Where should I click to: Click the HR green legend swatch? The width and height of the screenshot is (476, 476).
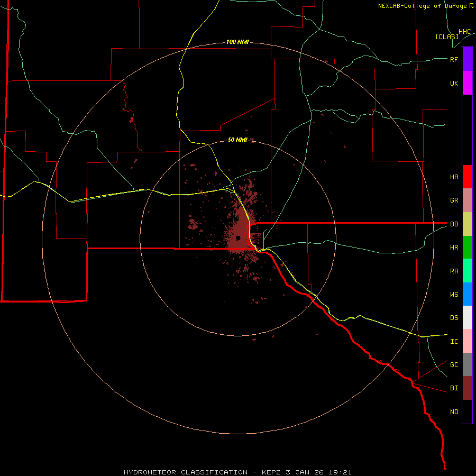467,247
